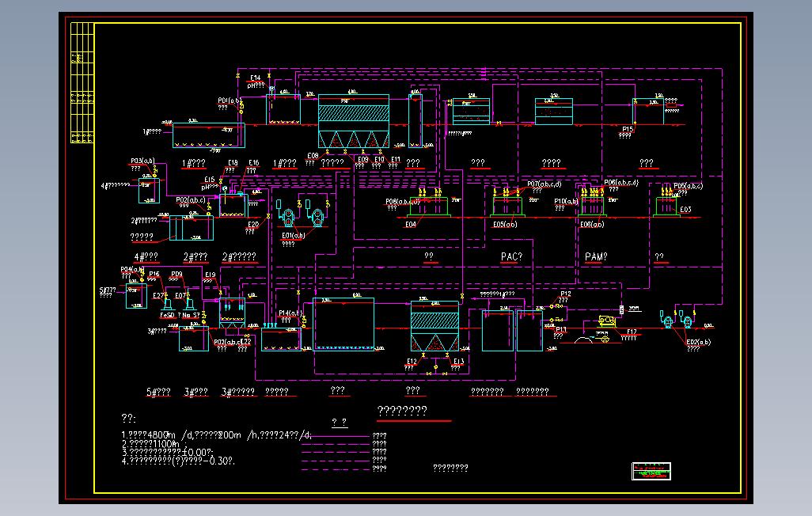Select note line 3 with ±0.00
Screen dimensions: 812x516
[168, 452]
